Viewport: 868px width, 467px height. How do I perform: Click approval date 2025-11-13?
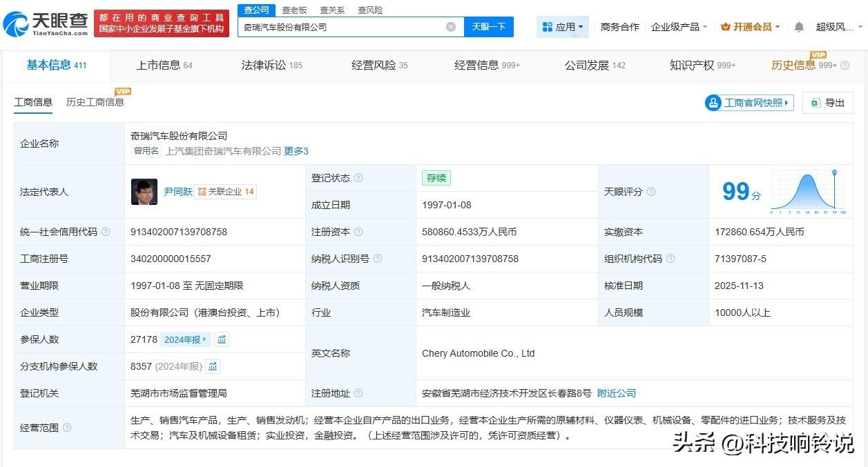[x=739, y=286]
